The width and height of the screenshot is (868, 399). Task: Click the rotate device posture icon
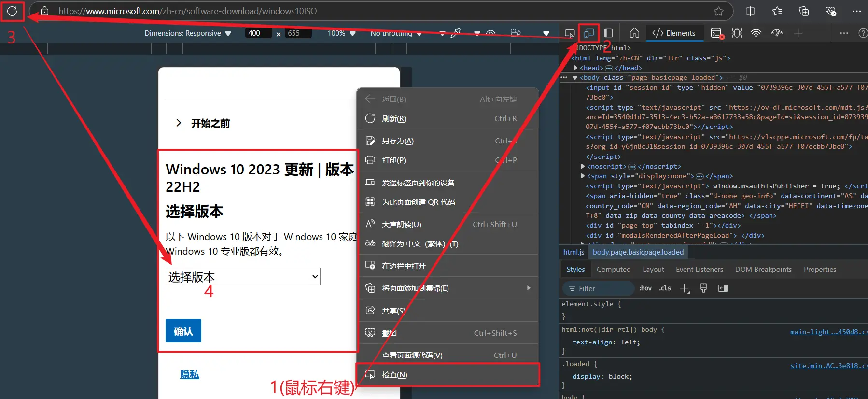coord(516,33)
